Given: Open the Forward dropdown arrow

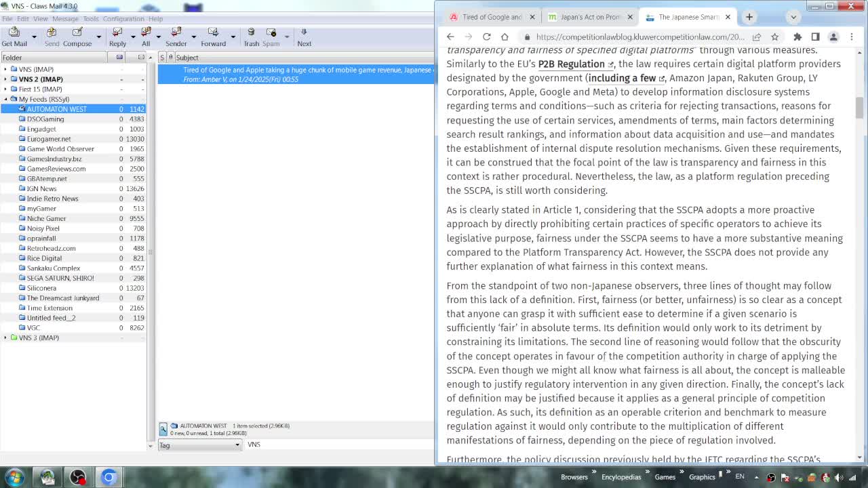Looking at the screenshot, I should 233,37.
